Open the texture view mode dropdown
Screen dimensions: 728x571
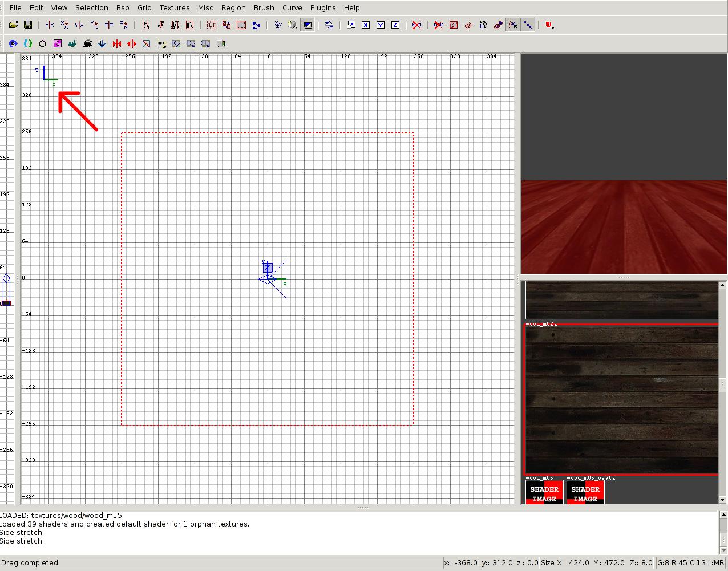[293, 25]
